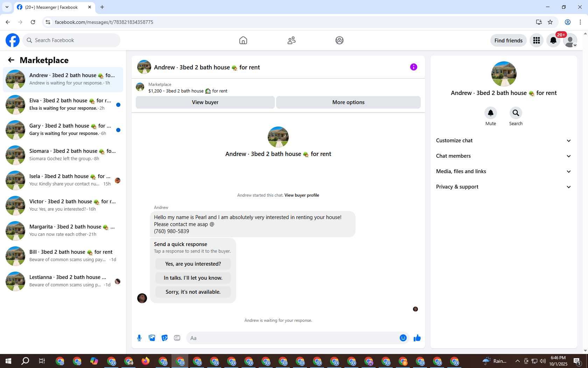588x368 pixels.
Task: Go back using the Marketplace back arrow
Action: [x=11, y=60]
